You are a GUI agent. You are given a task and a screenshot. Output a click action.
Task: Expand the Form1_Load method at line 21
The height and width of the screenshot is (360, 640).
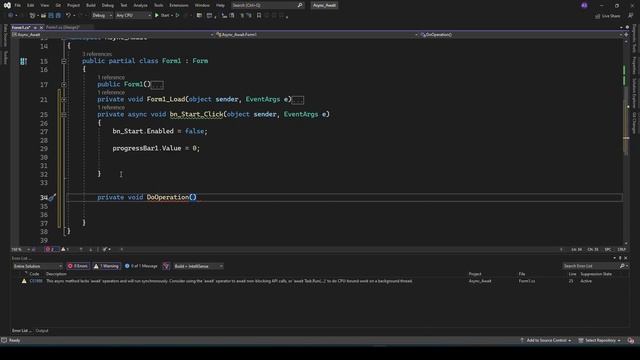64,100
